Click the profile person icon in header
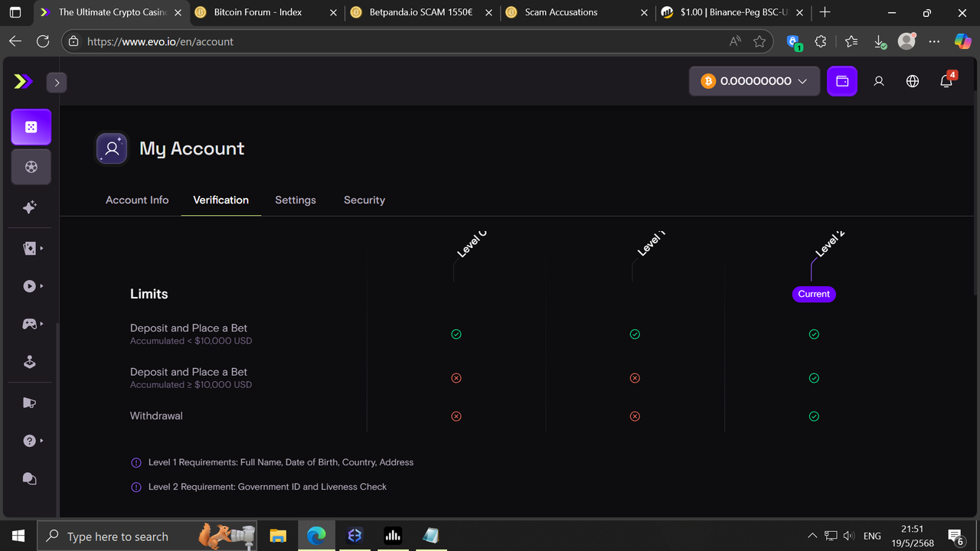Screen dimensions: 980x551 [879, 80]
